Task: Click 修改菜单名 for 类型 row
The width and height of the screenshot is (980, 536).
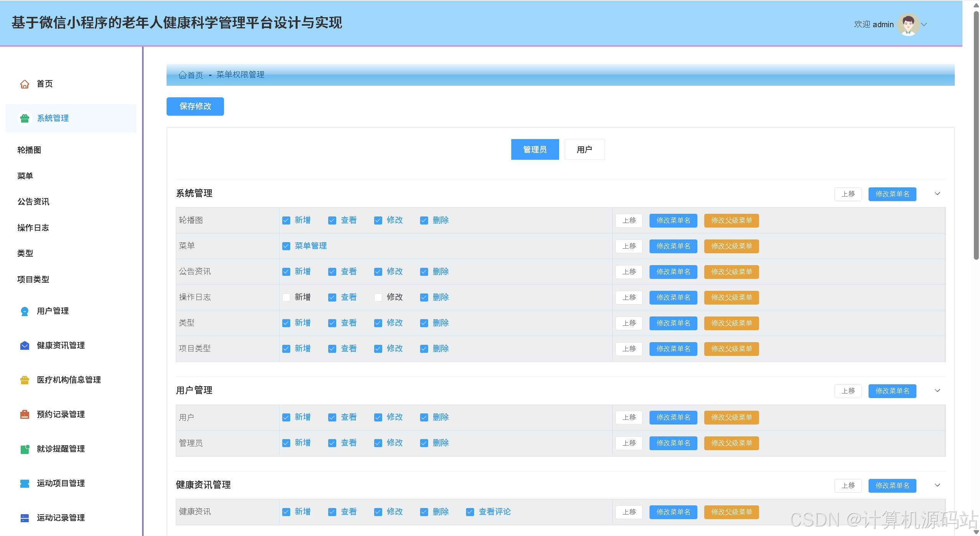Action: [673, 323]
